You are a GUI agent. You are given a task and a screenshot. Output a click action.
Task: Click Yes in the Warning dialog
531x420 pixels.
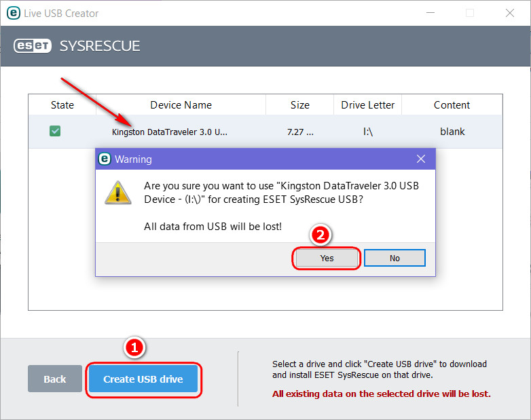coord(327,259)
